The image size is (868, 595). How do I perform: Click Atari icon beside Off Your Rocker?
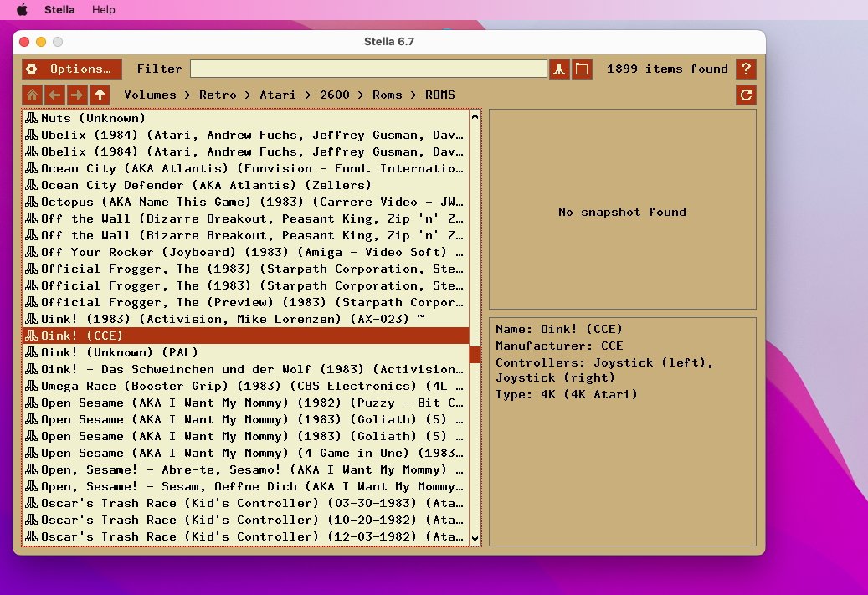(32, 252)
